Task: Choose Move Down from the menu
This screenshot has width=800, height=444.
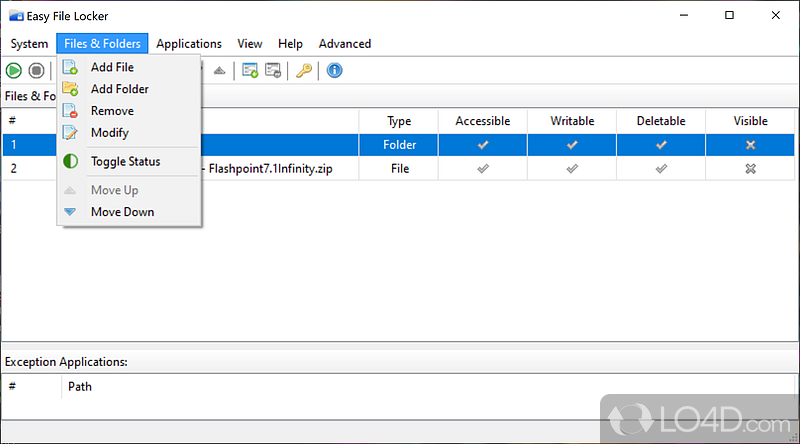Action: [129, 212]
